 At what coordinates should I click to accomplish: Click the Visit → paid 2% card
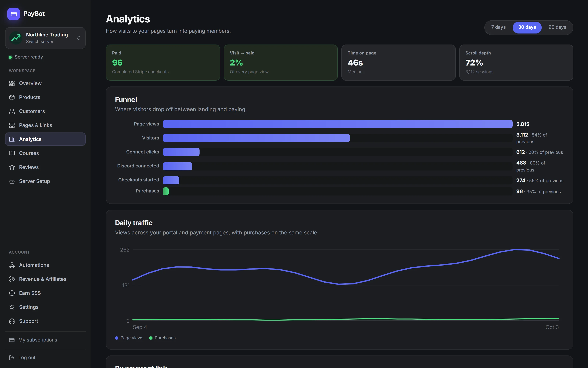[281, 63]
